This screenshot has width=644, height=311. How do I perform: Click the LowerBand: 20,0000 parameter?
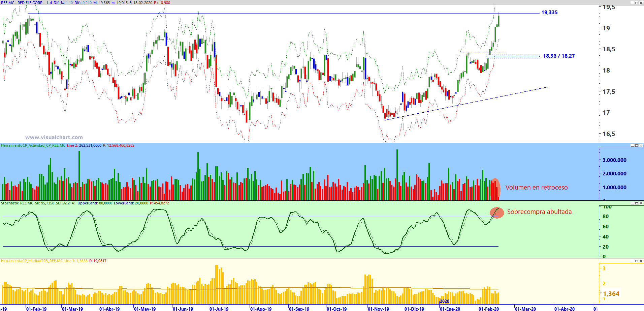131,203
